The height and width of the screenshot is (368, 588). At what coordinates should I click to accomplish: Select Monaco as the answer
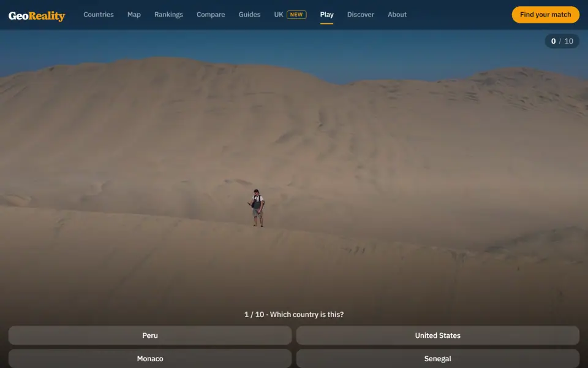click(150, 359)
